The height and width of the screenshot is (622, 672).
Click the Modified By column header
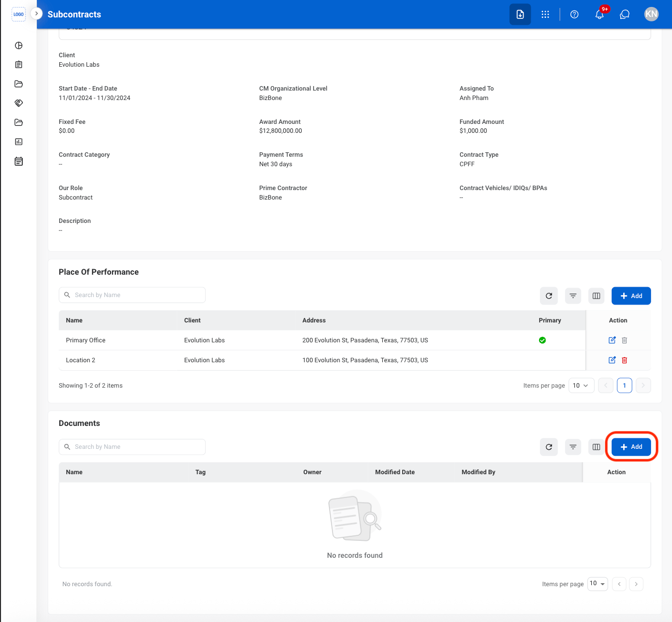(478, 472)
